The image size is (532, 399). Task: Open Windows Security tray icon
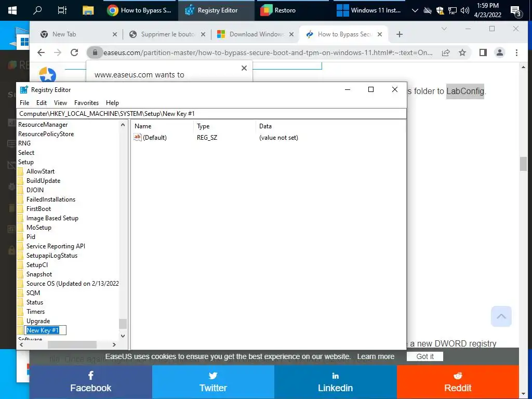pos(440,10)
